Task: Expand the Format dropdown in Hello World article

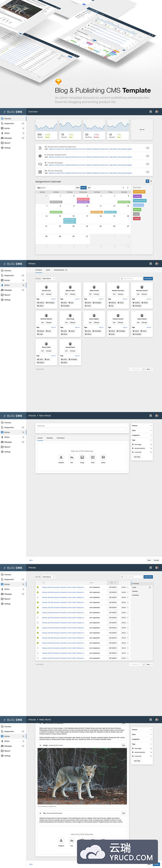Action: 142,729
